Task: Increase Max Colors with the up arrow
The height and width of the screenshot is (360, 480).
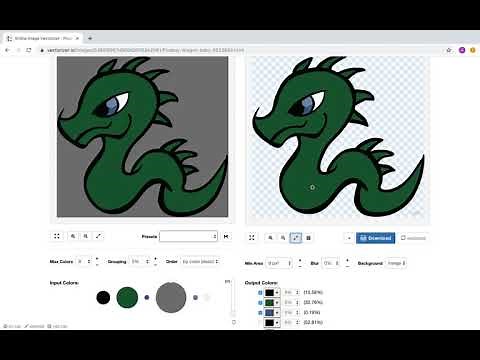Action: pyautogui.click(x=97, y=258)
